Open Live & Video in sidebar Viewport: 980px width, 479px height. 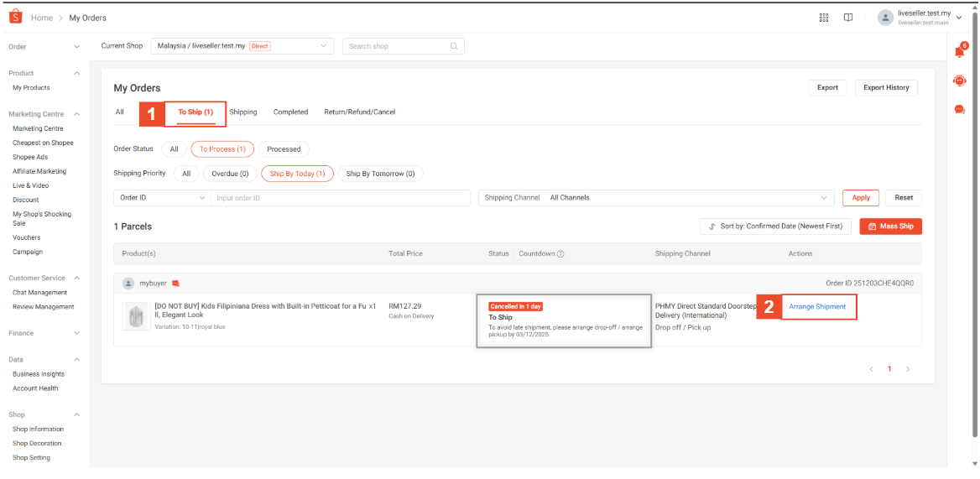click(x=30, y=185)
